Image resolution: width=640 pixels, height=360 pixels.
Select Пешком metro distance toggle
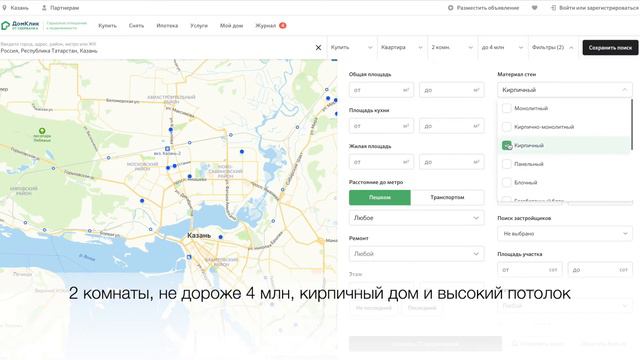[x=380, y=198]
